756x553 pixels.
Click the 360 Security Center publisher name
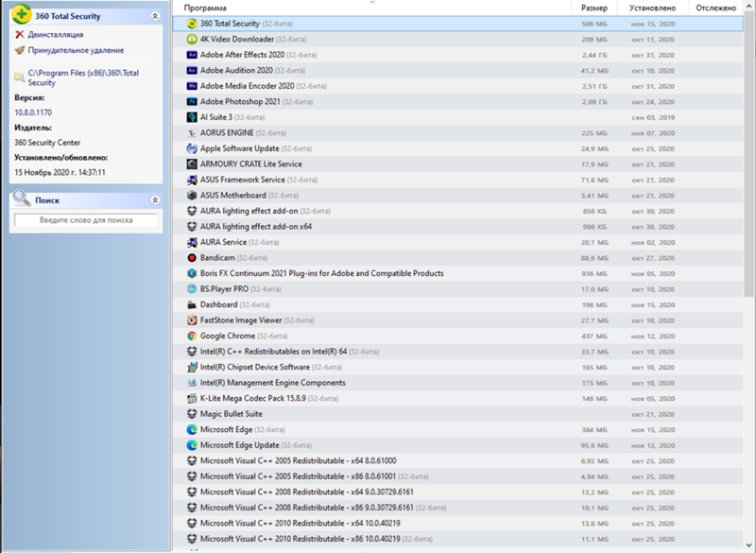tap(47, 143)
